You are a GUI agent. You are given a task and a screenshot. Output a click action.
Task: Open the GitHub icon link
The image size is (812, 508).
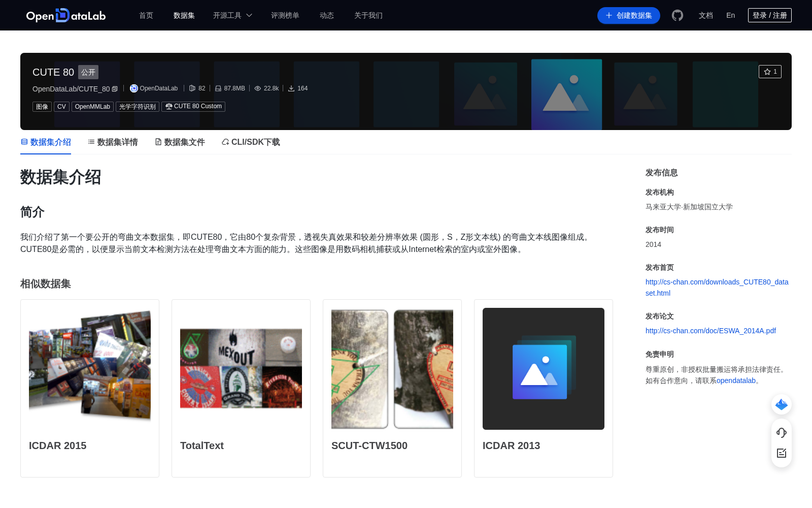678,15
